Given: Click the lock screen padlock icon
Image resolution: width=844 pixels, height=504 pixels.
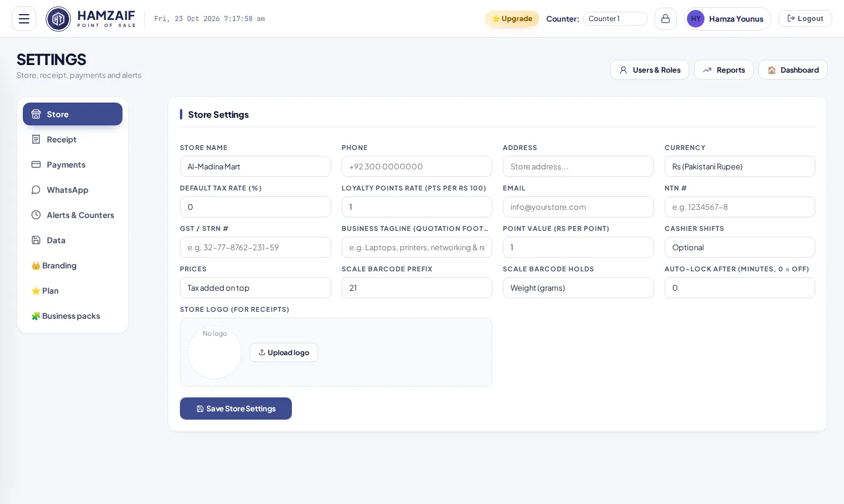Looking at the screenshot, I should pos(666,19).
